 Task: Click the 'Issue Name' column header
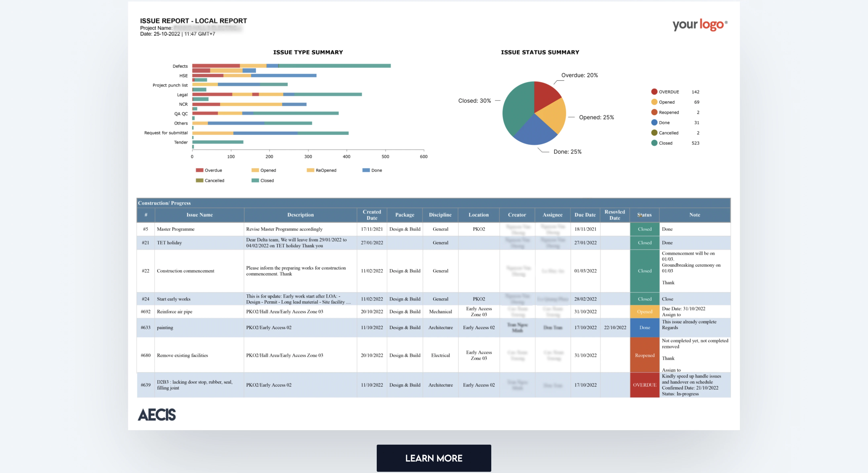pyautogui.click(x=200, y=215)
